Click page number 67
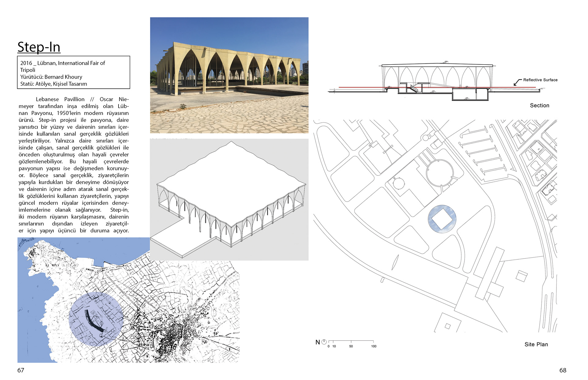Image resolution: width=588 pixels, height=380 pixels. 21,370
